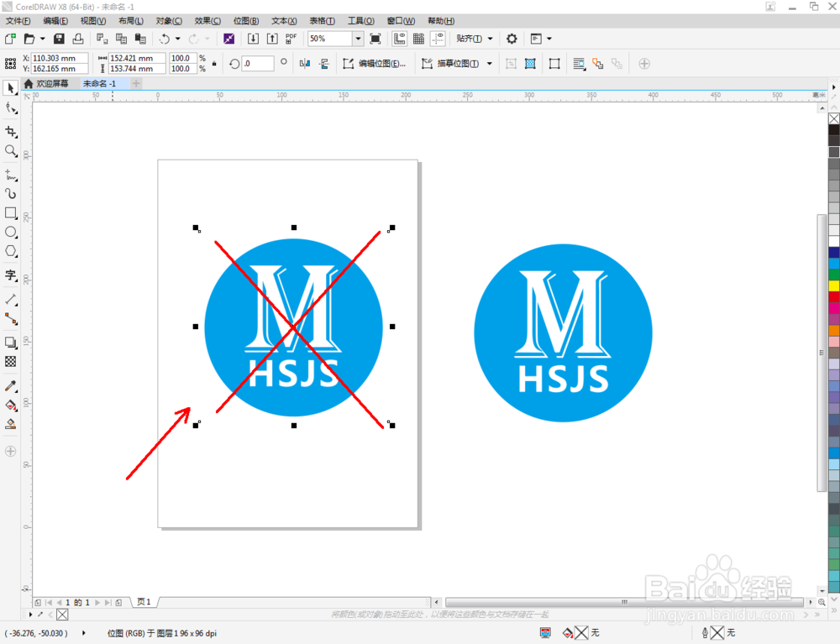Click the Export icon

coord(272,39)
